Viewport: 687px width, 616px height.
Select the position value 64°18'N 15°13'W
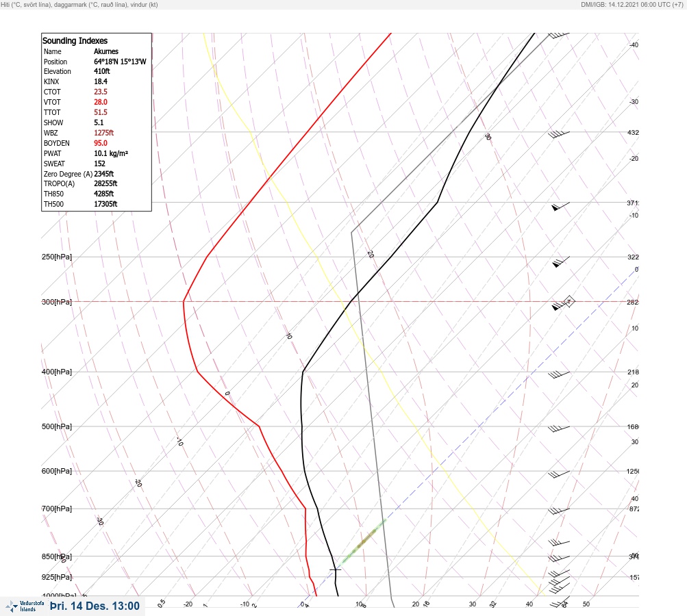click(x=120, y=62)
